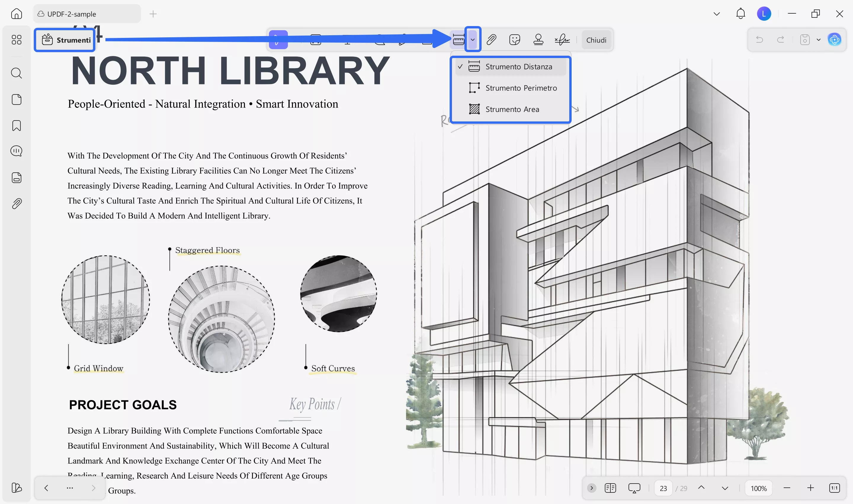Viewport: 853px width, 504px height.
Task: Toggle the two-page reading view icon
Action: point(610,488)
